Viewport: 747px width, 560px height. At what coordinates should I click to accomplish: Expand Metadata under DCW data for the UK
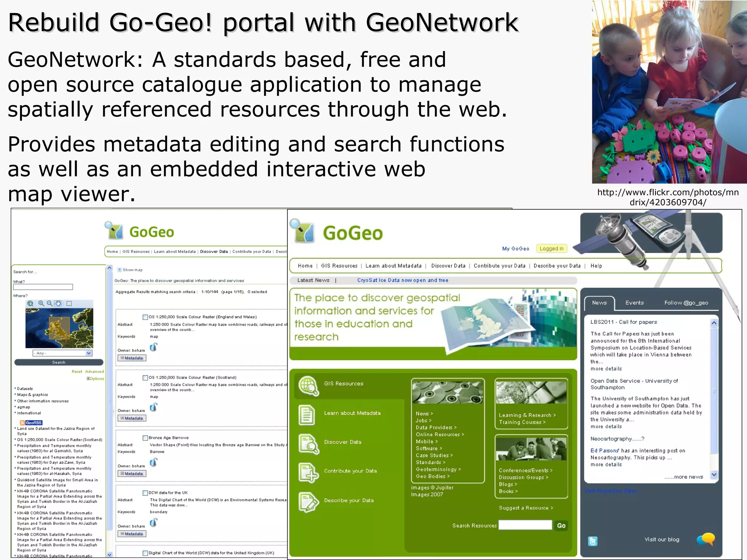click(x=132, y=534)
